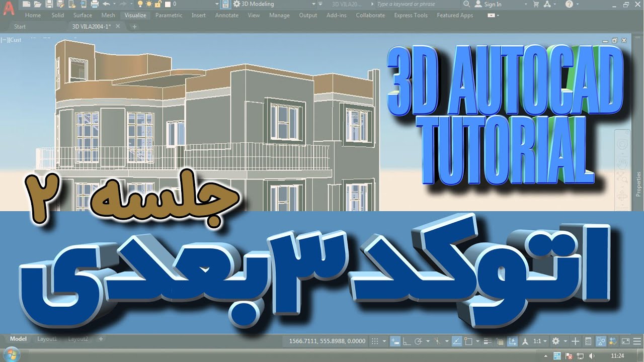This screenshot has height=362, width=644.
Task: Switch to the Layout2 tab
Action: tap(78, 339)
